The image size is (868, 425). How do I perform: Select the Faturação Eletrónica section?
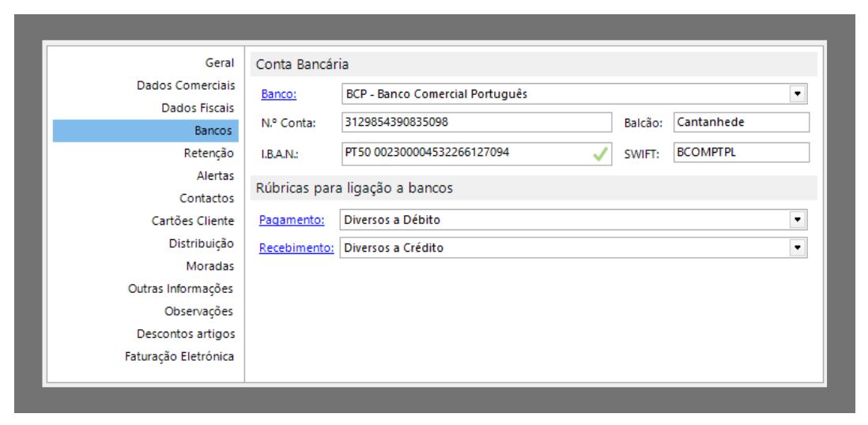(179, 356)
